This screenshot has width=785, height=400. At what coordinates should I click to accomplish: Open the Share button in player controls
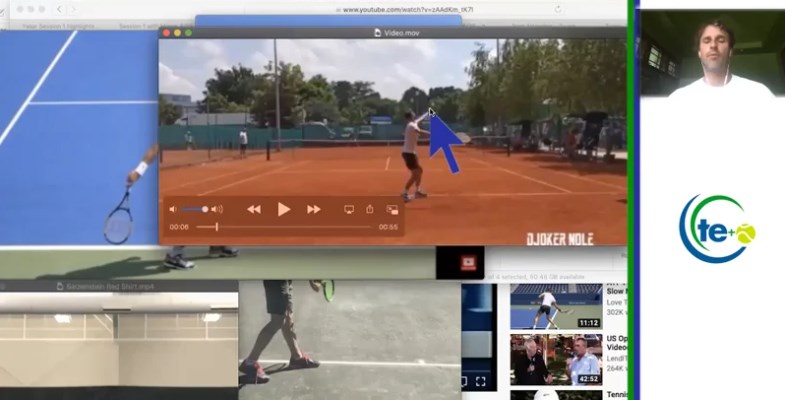pyautogui.click(x=369, y=209)
